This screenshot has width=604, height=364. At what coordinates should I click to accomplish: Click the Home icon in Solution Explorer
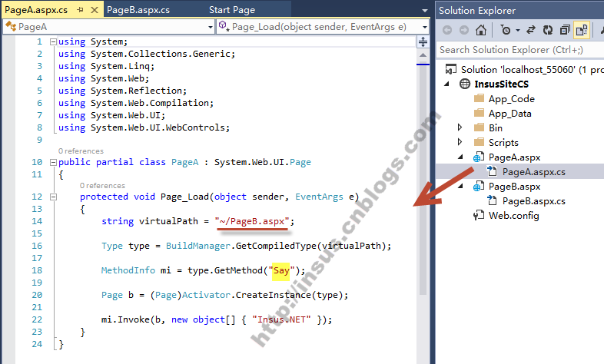pyautogui.click(x=481, y=30)
